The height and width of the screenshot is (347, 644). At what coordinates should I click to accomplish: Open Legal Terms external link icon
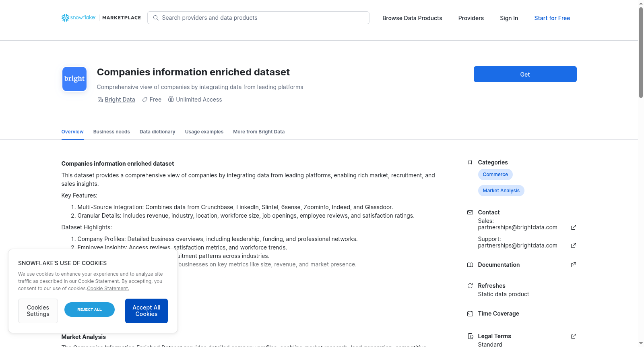tap(574, 336)
